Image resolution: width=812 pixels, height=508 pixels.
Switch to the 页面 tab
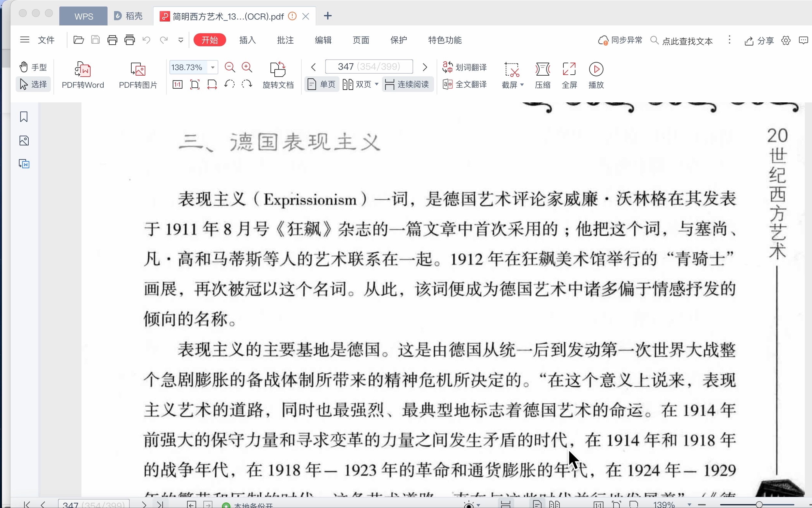[x=361, y=40]
